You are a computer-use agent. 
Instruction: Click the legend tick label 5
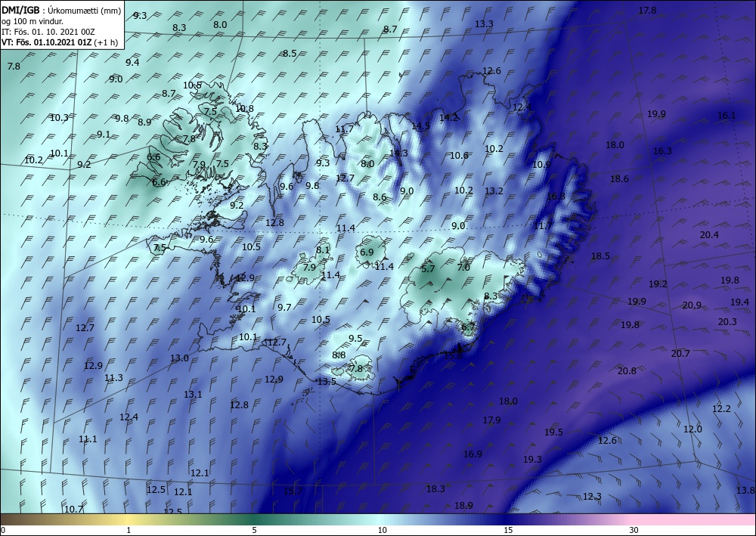pos(254,531)
